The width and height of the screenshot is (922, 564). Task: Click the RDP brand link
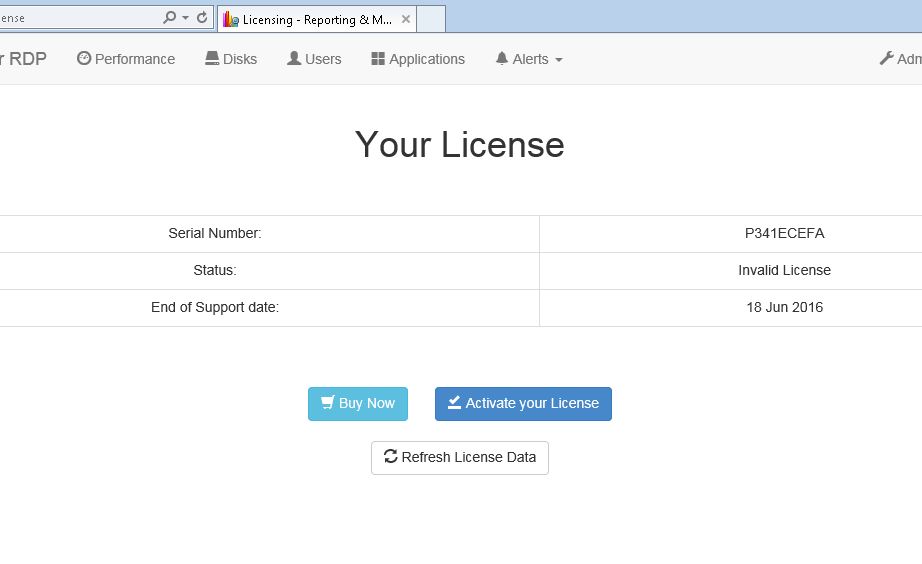[x=23, y=59]
